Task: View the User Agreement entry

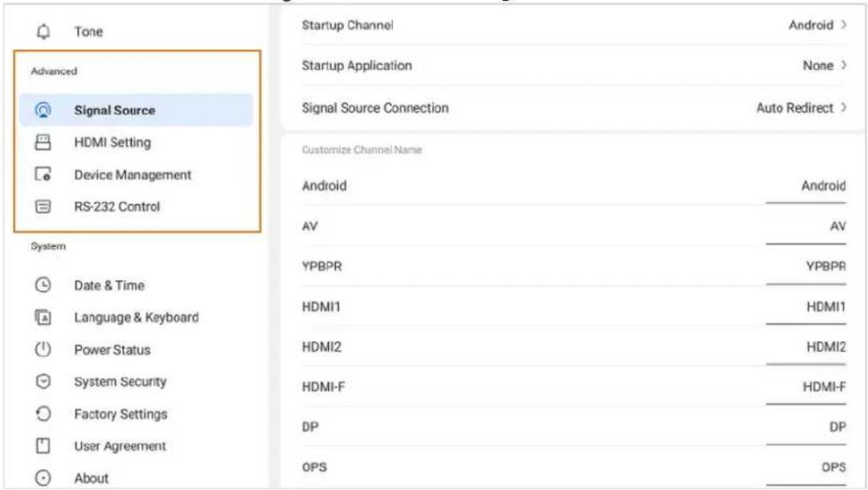Action: tap(136, 447)
